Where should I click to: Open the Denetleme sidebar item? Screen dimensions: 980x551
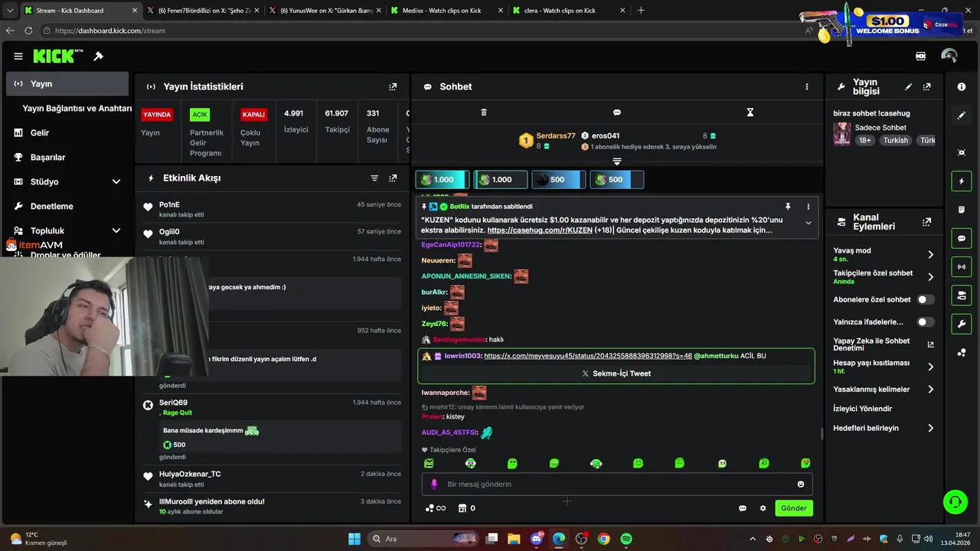point(67,206)
